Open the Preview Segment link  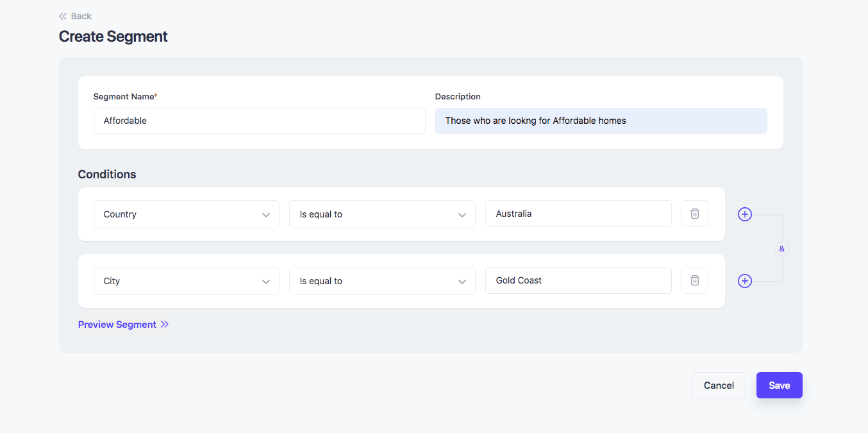pyautogui.click(x=117, y=325)
